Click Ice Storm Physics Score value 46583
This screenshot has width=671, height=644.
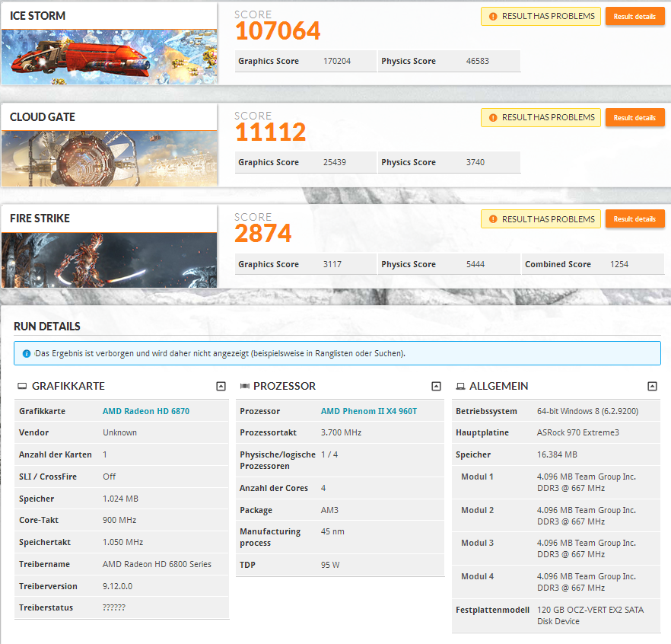point(478,61)
